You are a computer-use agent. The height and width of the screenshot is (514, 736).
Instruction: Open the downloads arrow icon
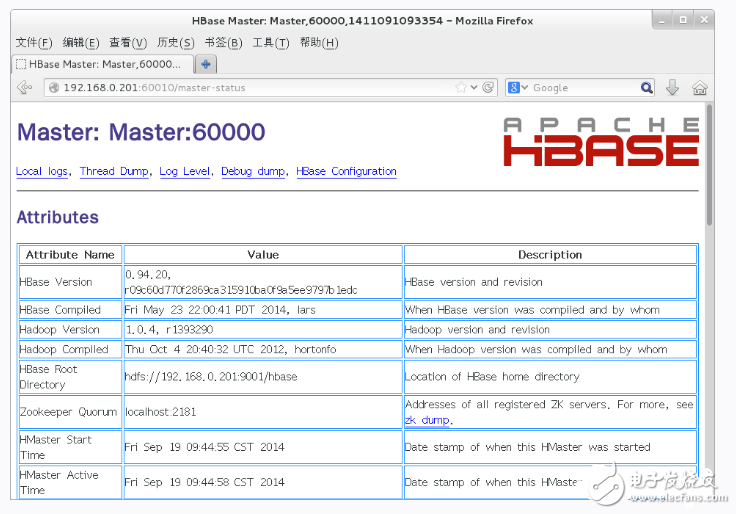(672, 87)
